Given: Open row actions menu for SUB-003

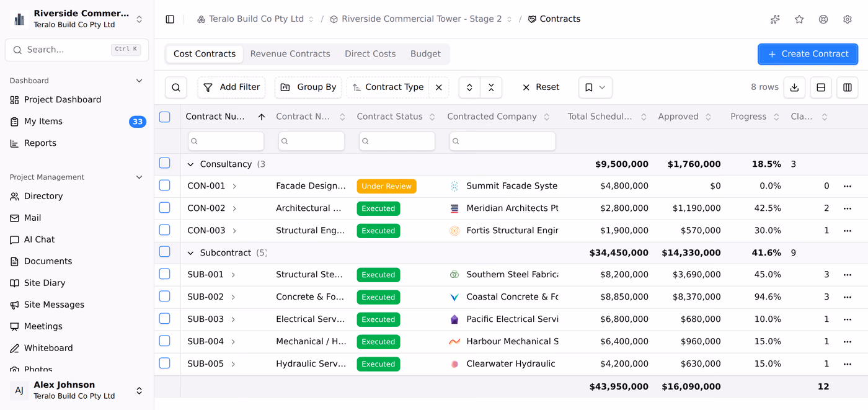Looking at the screenshot, I should 848,319.
